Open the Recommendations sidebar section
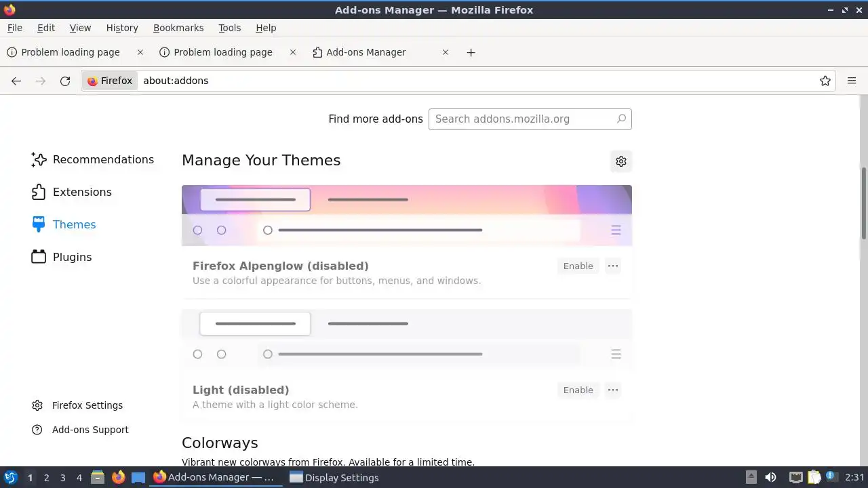The height and width of the screenshot is (488, 868). 93,159
